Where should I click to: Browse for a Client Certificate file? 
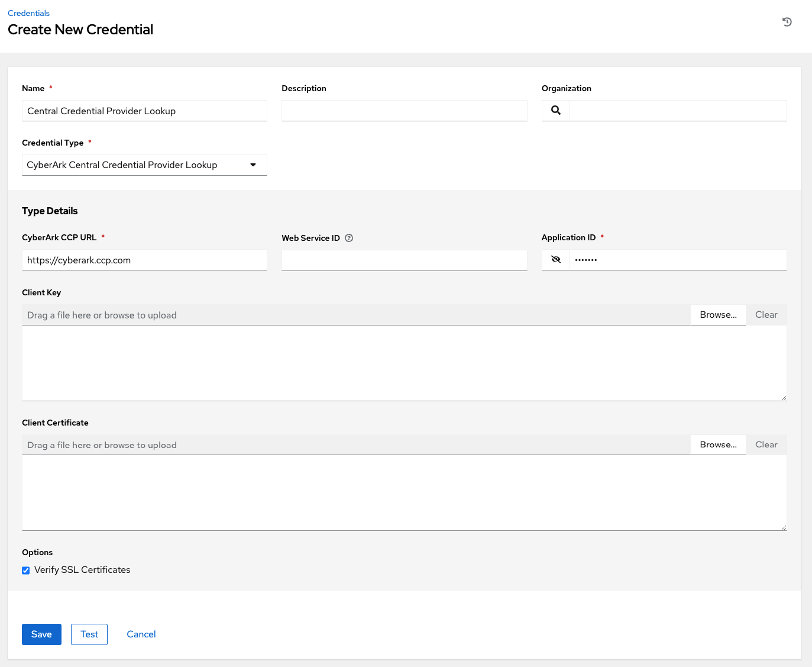coord(717,444)
